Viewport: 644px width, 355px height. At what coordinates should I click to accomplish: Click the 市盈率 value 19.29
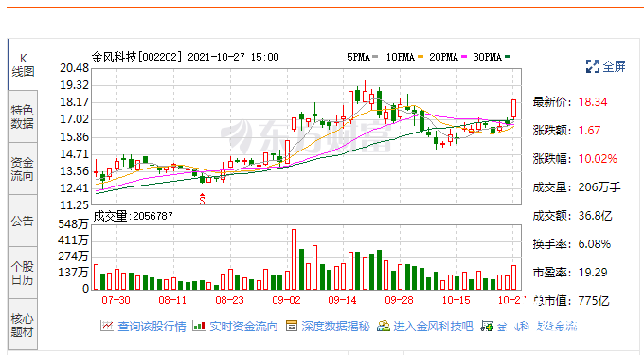pos(593,273)
